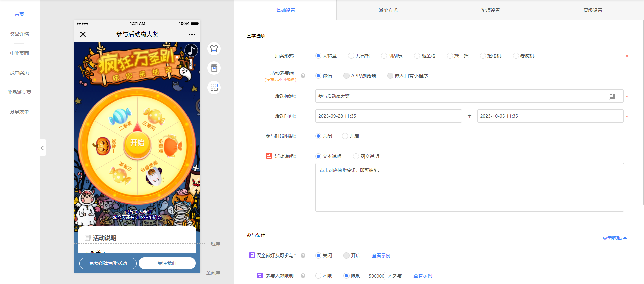Click the purple badge beside 仅企微好友可参与
644x284 pixels.
(252, 255)
